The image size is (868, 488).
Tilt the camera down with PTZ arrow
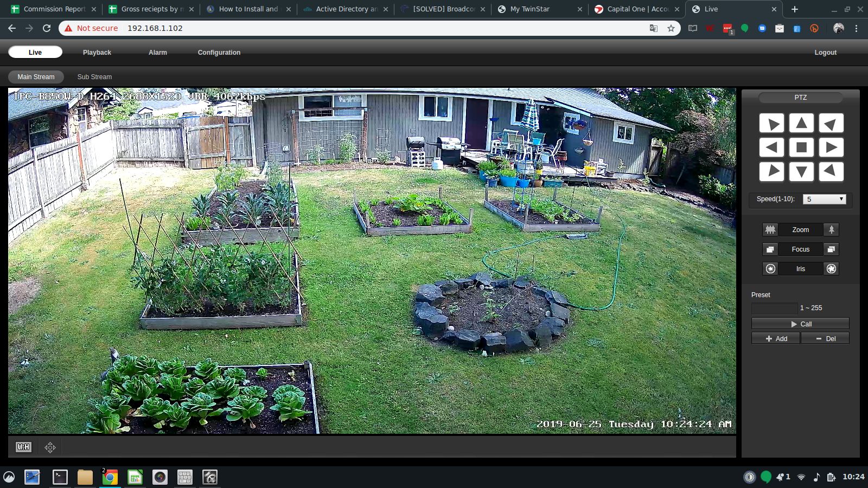pyautogui.click(x=801, y=172)
